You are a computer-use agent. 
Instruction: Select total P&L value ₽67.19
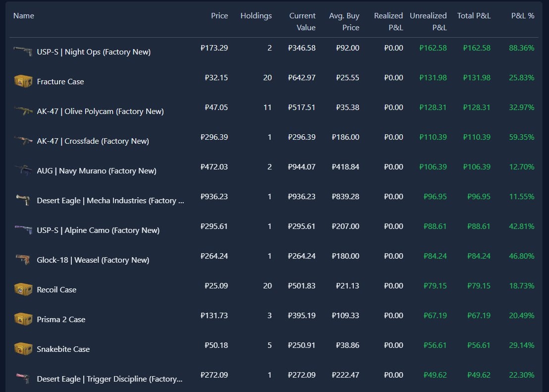coord(479,316)
